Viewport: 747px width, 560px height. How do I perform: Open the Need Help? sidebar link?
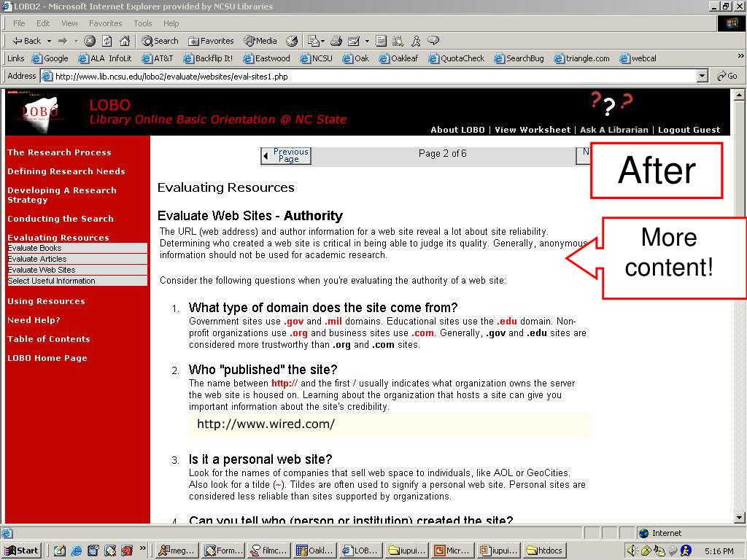(x=34, y=321)
